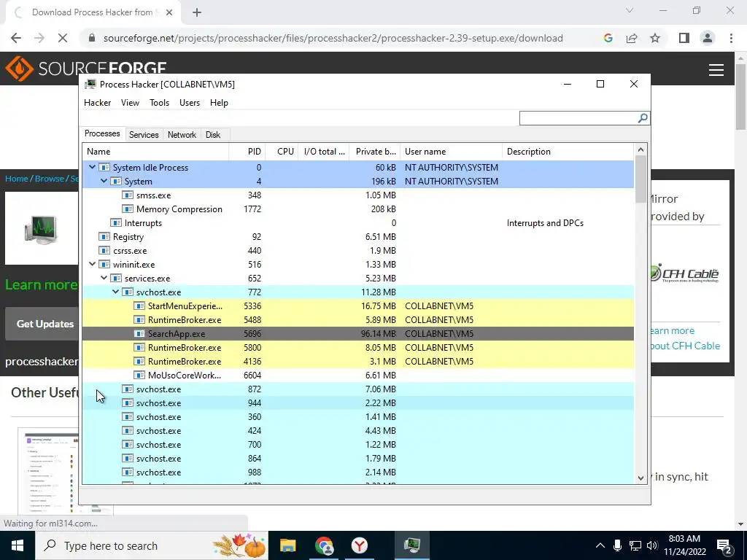The height and width of the screenshot is (560, 747).
Task: Click the csrss.exe process icon
Action: 104,251
